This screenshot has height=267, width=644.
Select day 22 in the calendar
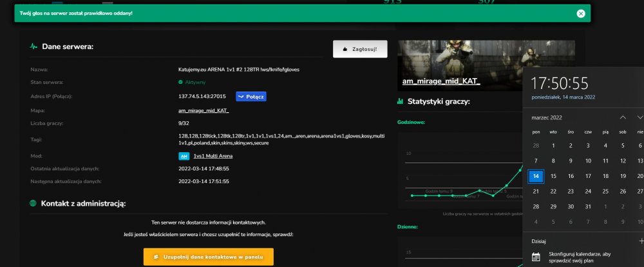[553, 192]
